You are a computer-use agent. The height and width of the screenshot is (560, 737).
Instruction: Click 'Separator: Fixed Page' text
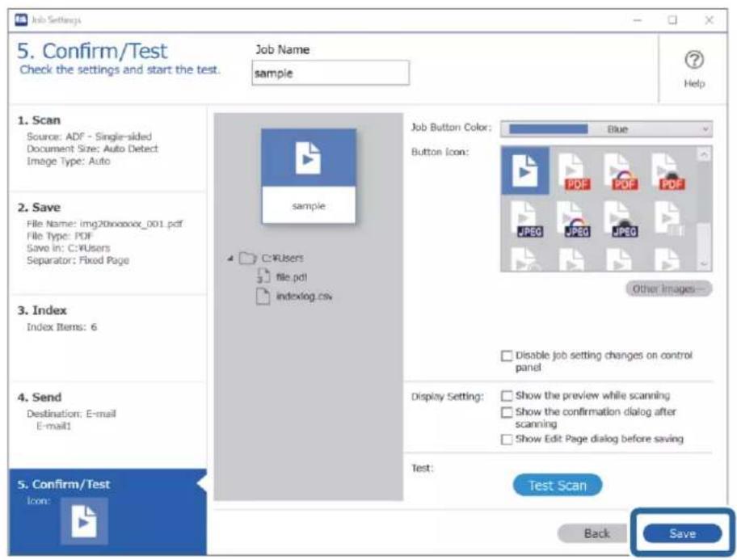click(x=78, y=260)
